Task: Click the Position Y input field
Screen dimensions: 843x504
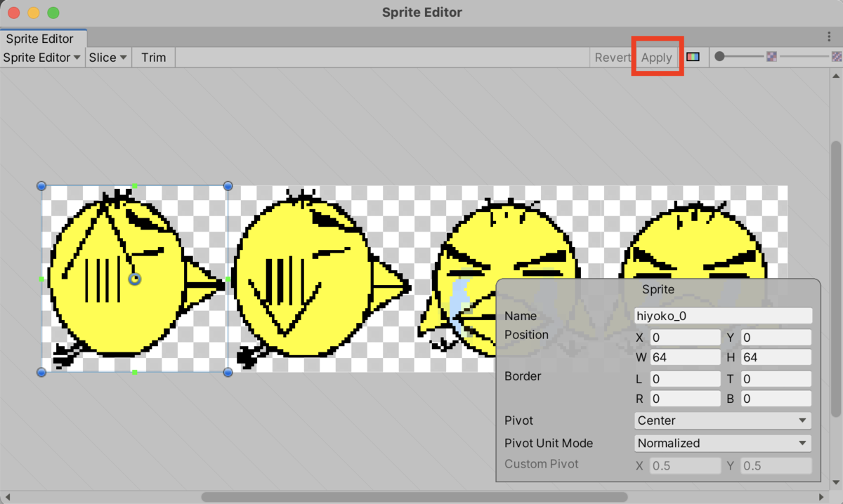Action: point(776,338)
